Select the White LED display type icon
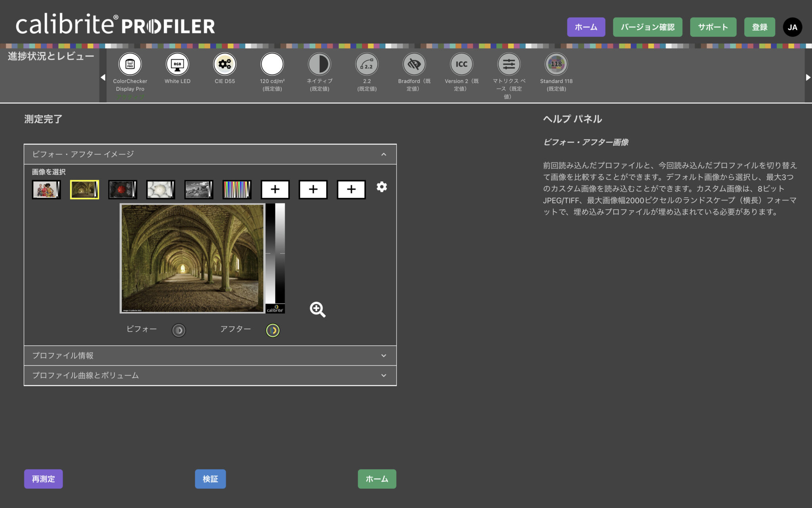This screenshot has height=508, width=812. 177,64
